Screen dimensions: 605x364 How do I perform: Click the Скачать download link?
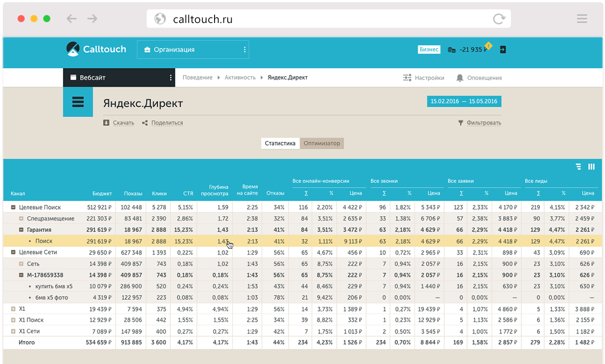click(x=123, y=123)
